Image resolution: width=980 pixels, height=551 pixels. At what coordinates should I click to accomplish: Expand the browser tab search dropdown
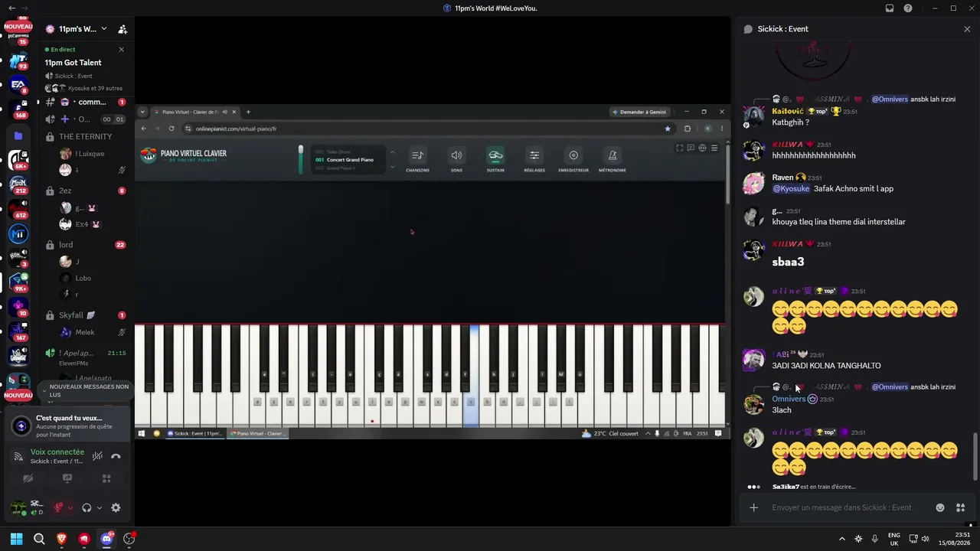142,112
